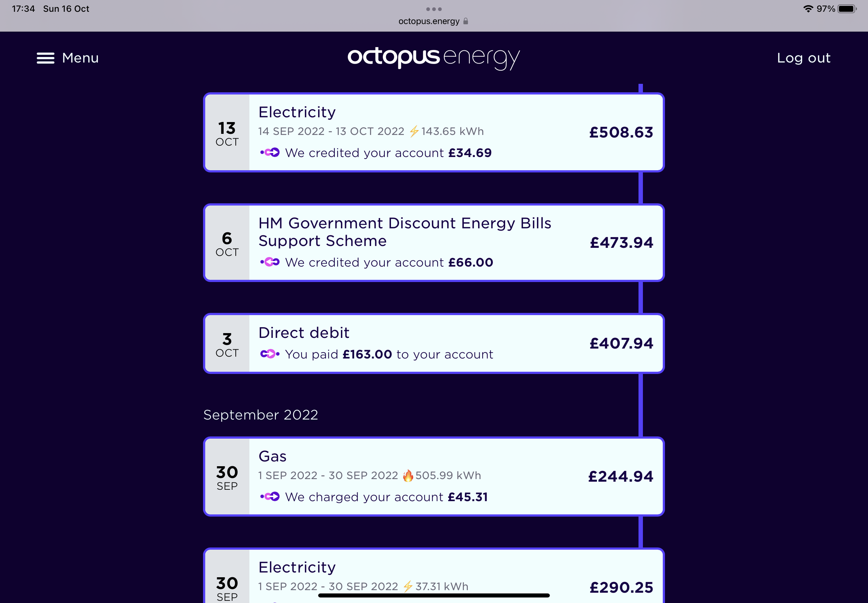Open the hamburger Menu icon
868x603 pixels.
tap(45, 58)
